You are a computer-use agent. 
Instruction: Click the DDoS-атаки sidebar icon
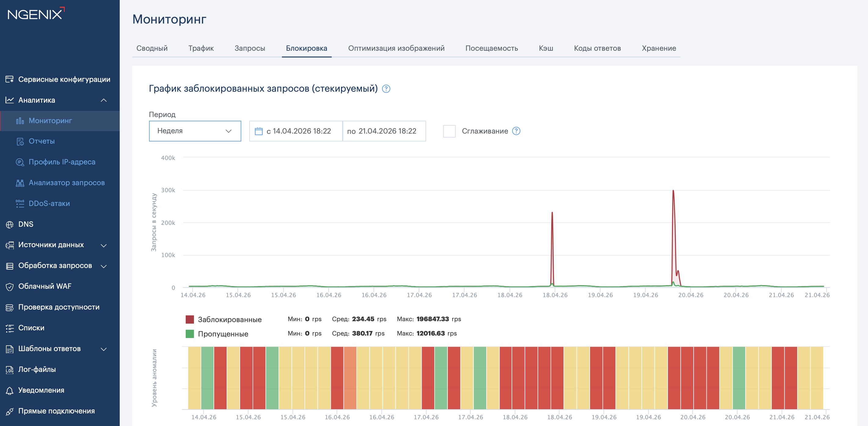(20, 203)
